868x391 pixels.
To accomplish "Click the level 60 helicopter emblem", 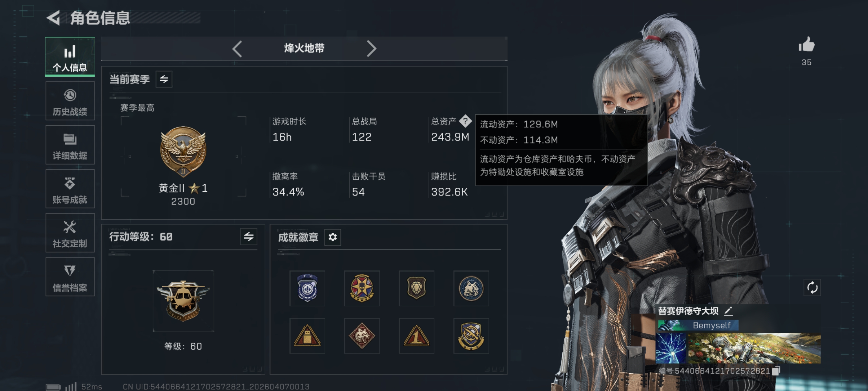I will pos(183,301).
